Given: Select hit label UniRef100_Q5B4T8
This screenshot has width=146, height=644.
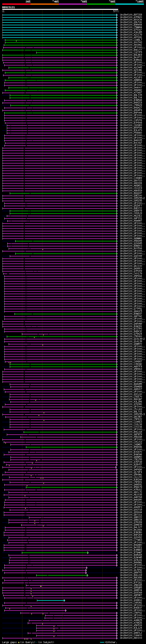Looking at the screenshot, I should pos(131,211).
